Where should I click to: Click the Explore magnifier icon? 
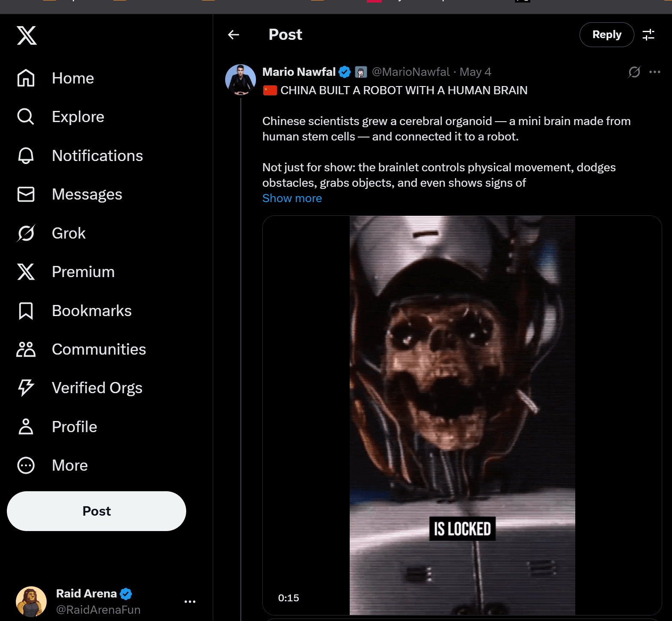pyautogui.click(x=26, y=116)
